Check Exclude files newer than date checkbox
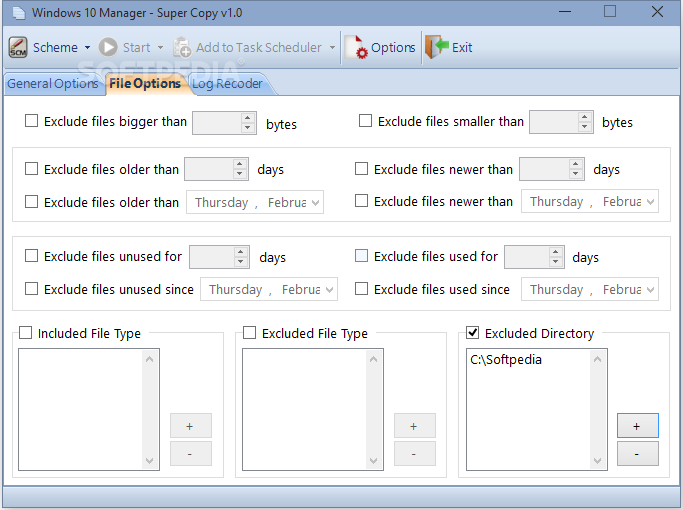The image size is (683, 510). 362,201
